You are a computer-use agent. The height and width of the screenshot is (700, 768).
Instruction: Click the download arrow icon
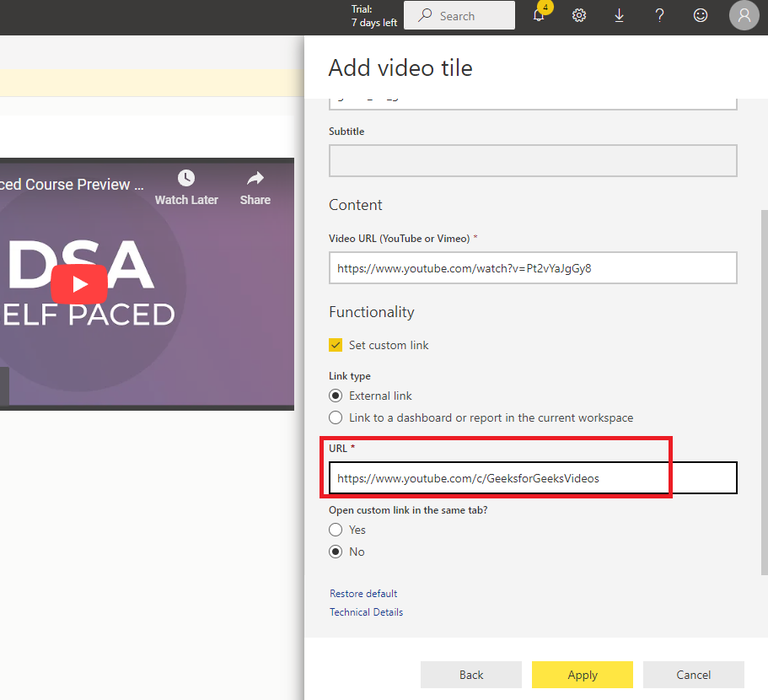[x=619, y=16]
